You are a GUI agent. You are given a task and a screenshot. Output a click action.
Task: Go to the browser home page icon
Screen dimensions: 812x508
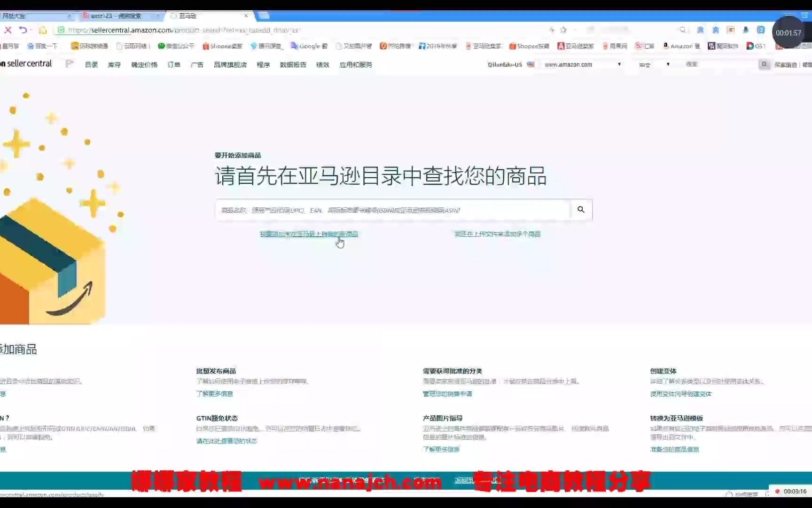click(x=43, y=30)
